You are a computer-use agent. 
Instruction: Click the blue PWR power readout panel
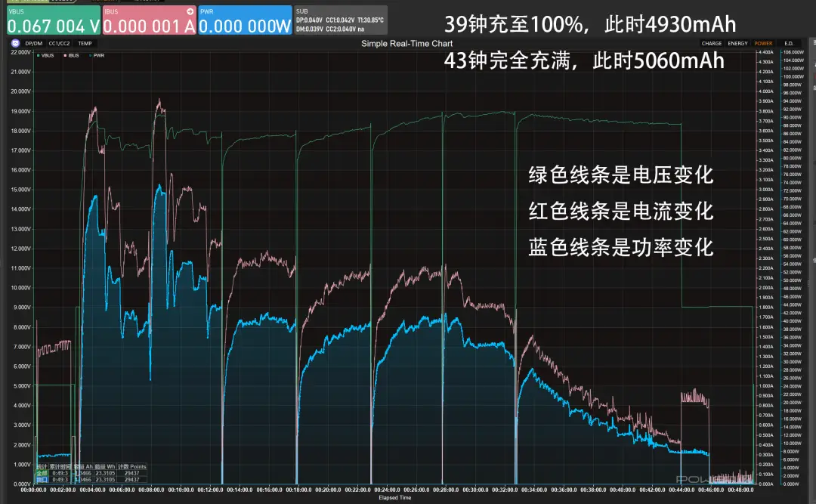[x=245, y=20]
